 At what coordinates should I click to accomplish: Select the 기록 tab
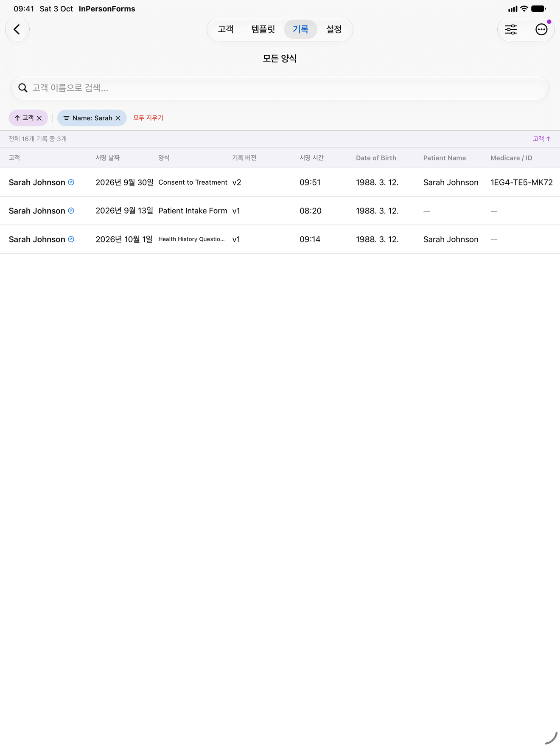[300, 29]
